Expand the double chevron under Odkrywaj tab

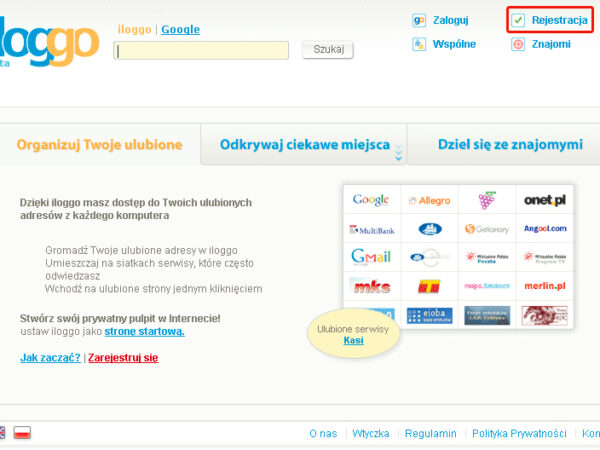399,154
